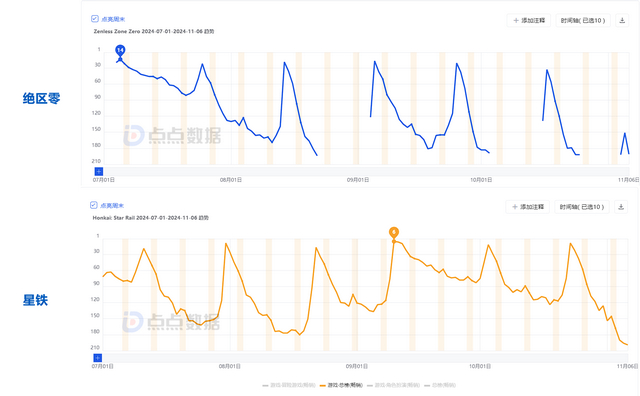Toggle the orange 游戏-总榜 legend series

coord(341,385)
